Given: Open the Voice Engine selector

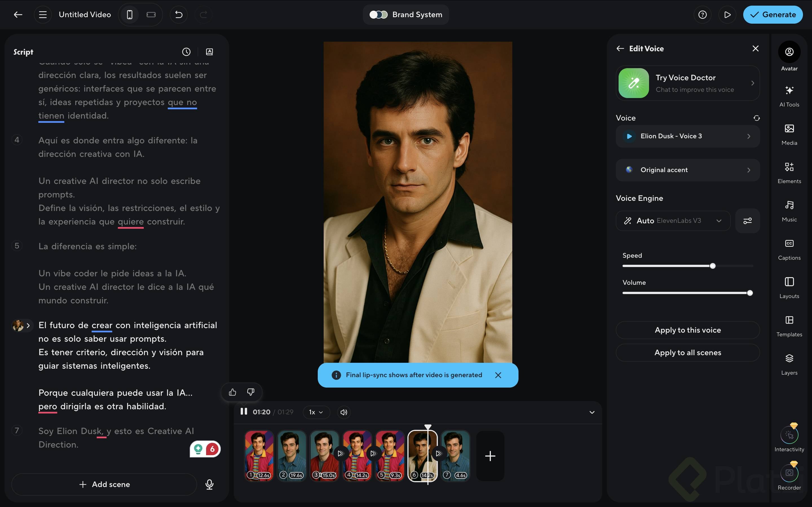Looking at the screenshot, I should pyautogui.click(x=673, y=221).
